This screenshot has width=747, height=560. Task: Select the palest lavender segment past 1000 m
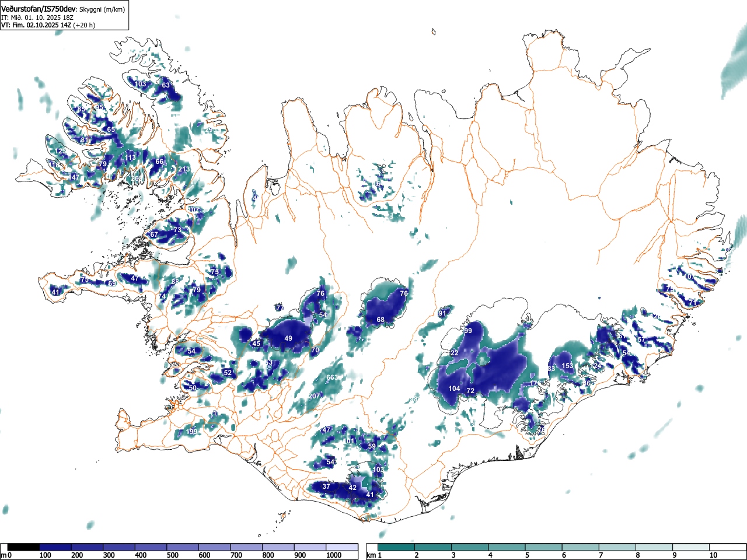pyautogui.click(x=342, y=547)
